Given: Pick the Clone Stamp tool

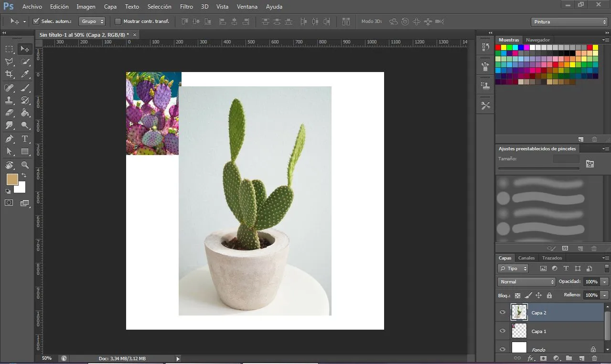Looking at the screenshot, I should click(x=9, y=101).
